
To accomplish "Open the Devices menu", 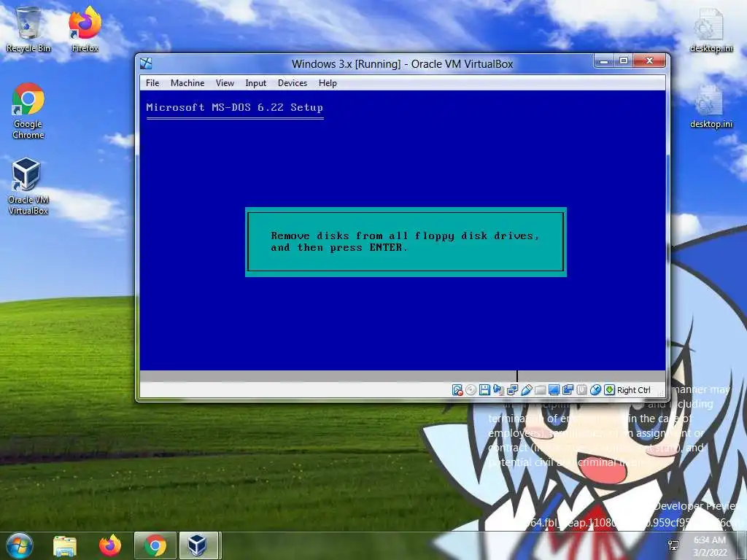I will [x=293, y=83].
